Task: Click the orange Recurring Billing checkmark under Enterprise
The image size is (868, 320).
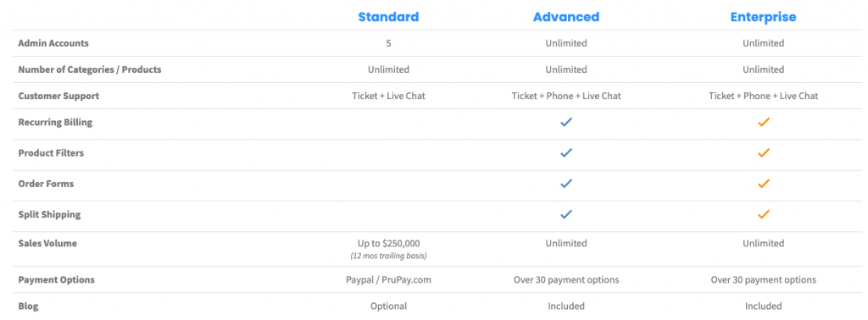Action: 764,122
